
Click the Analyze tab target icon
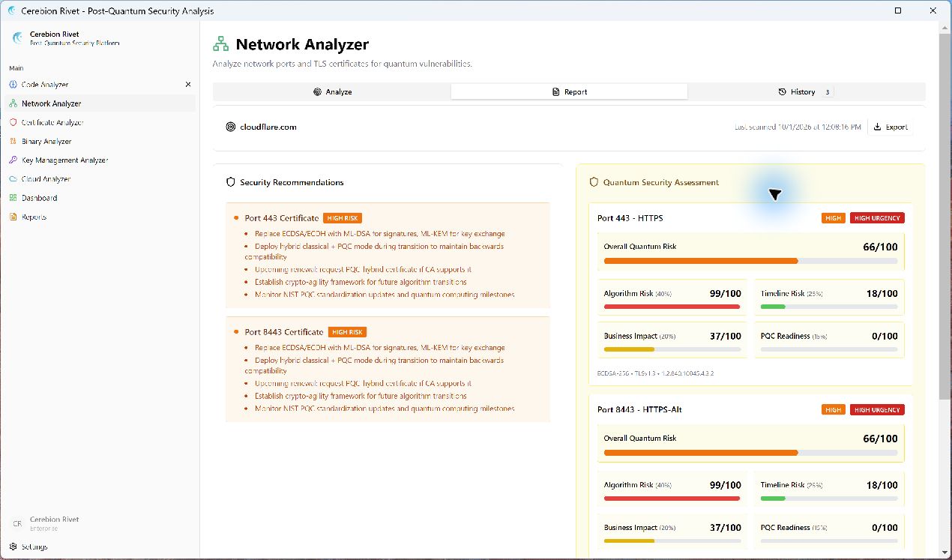click(317, 92)
